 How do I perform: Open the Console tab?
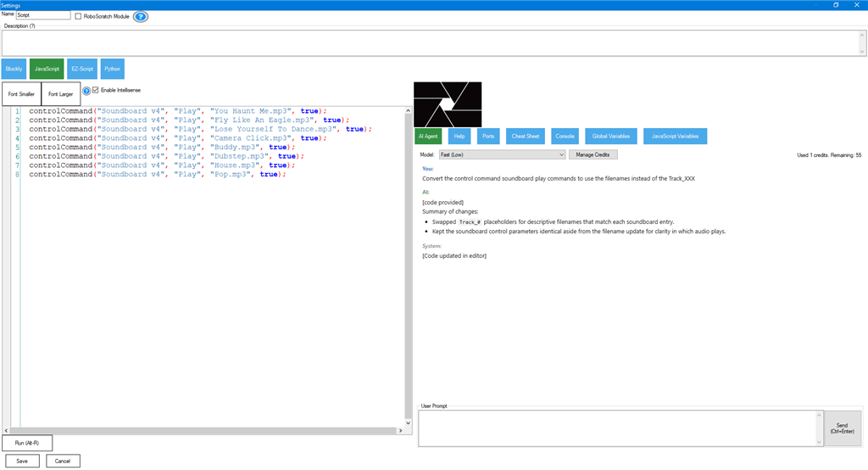(565, 137)
